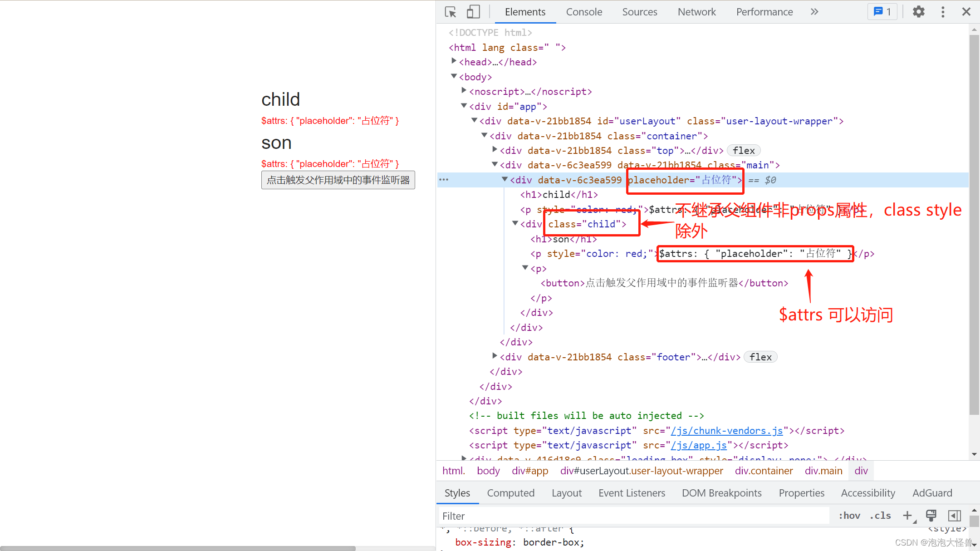Select the h1 child element line
Screen dimensions: 980x551
point(559,194)
